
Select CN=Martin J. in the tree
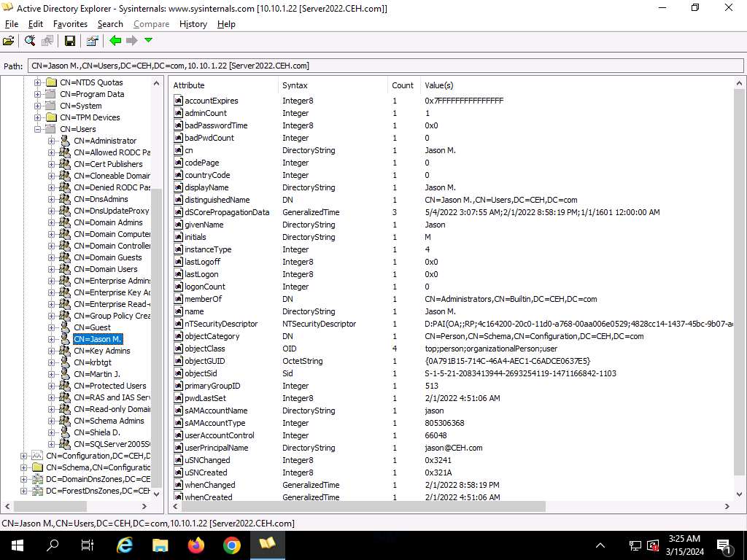[x=96, y=374]
